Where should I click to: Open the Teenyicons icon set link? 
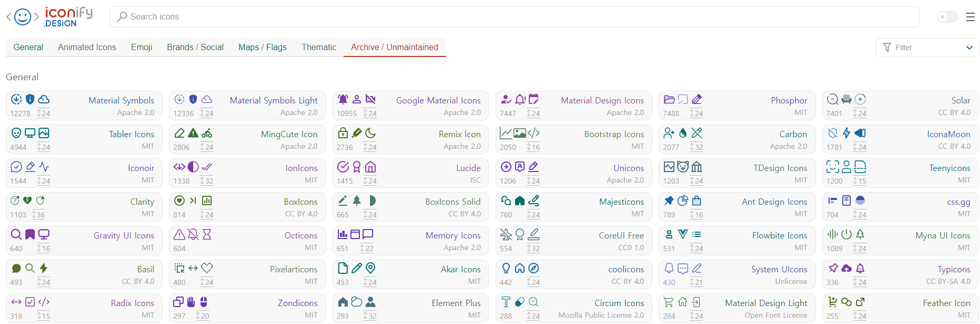coord(949,168)
